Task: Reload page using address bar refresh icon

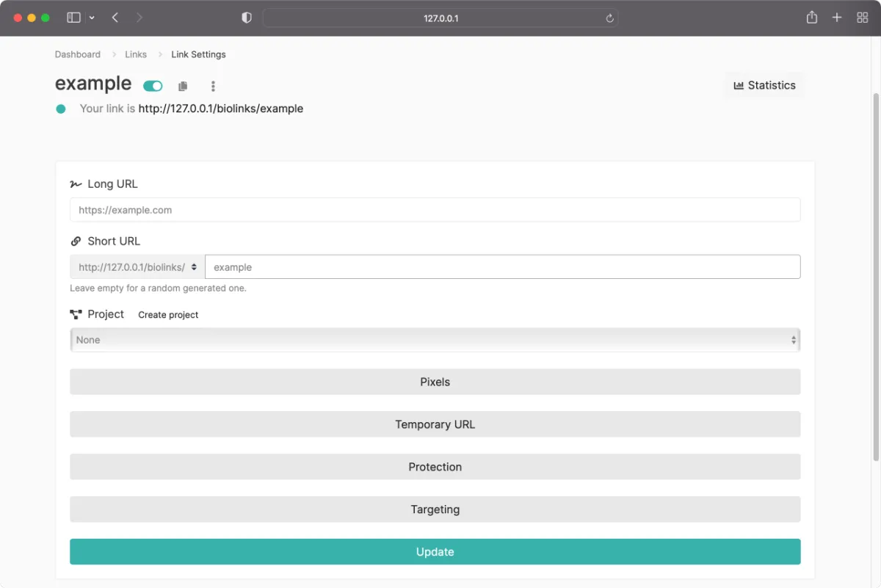Action: point(609,18)
